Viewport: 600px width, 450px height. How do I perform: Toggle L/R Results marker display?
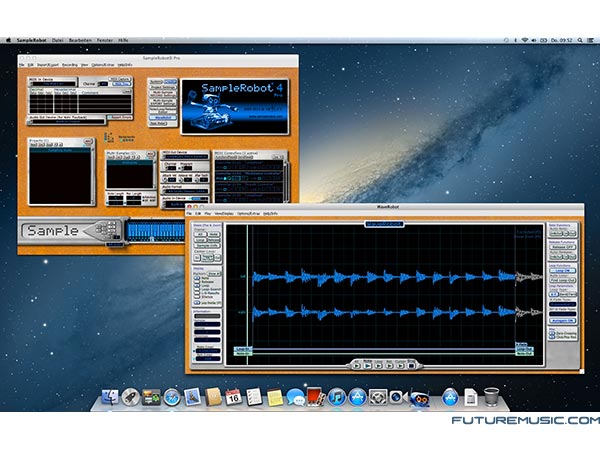(x=197, y=293)
